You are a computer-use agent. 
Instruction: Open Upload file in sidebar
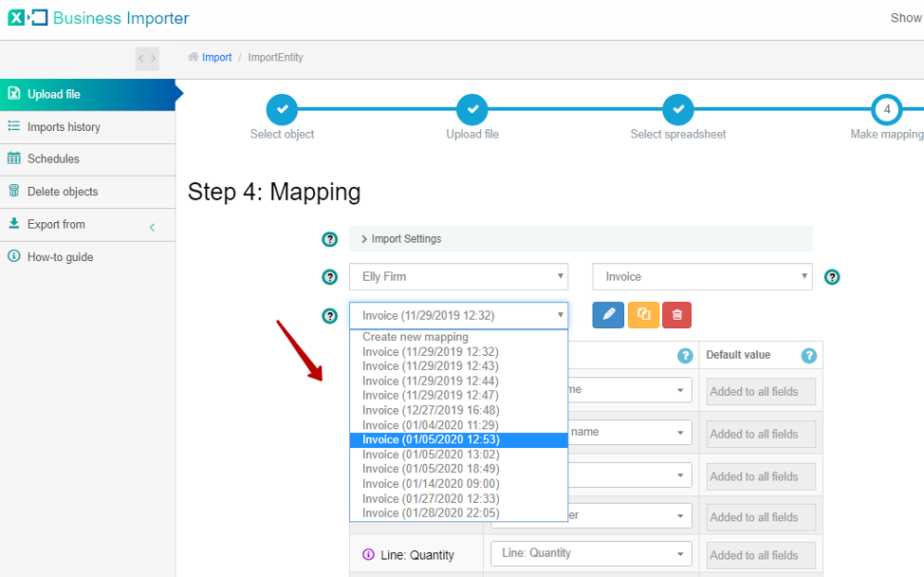88,94
